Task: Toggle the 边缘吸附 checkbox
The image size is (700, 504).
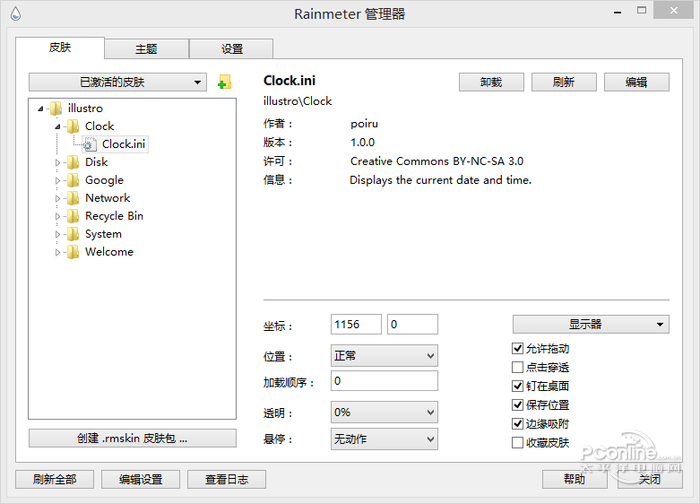Action: (517, 424)
